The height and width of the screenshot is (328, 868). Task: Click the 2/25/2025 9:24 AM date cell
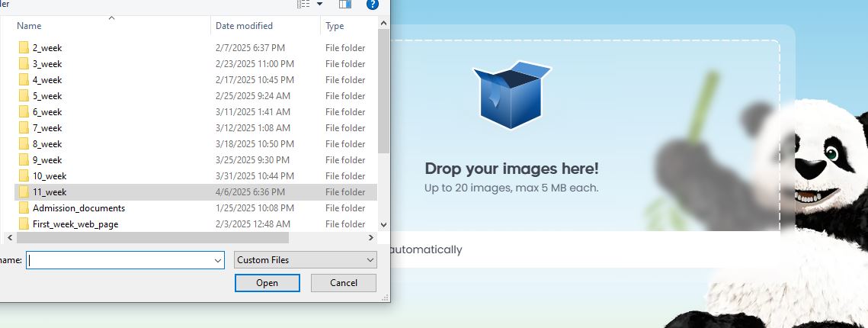tap(252, 96)
